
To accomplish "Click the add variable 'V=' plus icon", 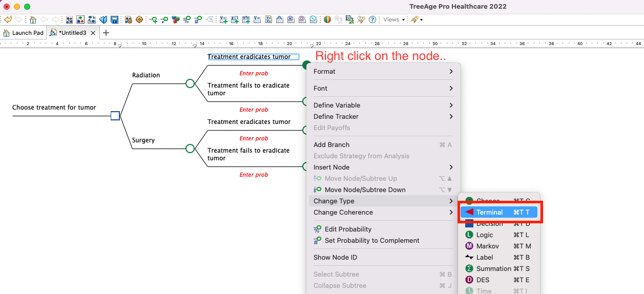I will pos(223,20).
